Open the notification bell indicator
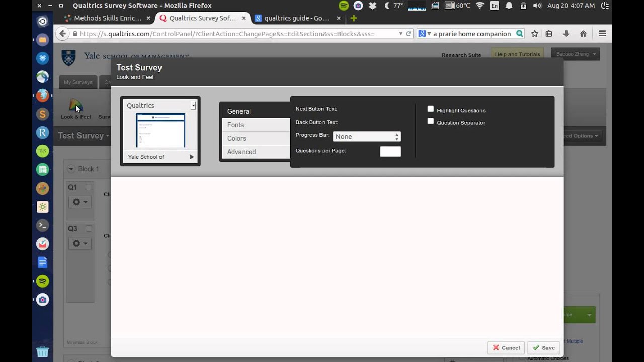Screen dimensions: 644x362 509,6
